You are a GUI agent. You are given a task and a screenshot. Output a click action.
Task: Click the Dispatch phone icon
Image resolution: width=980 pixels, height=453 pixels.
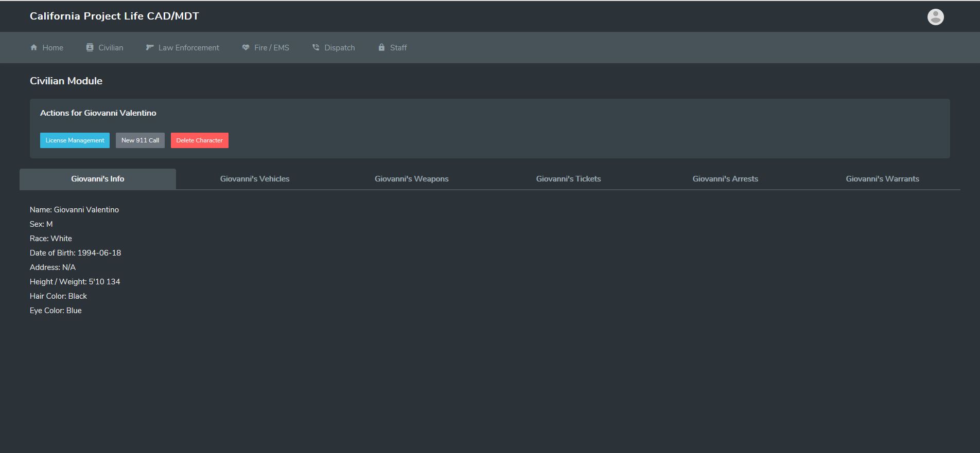pyautogui.click(x=316, y=47)
